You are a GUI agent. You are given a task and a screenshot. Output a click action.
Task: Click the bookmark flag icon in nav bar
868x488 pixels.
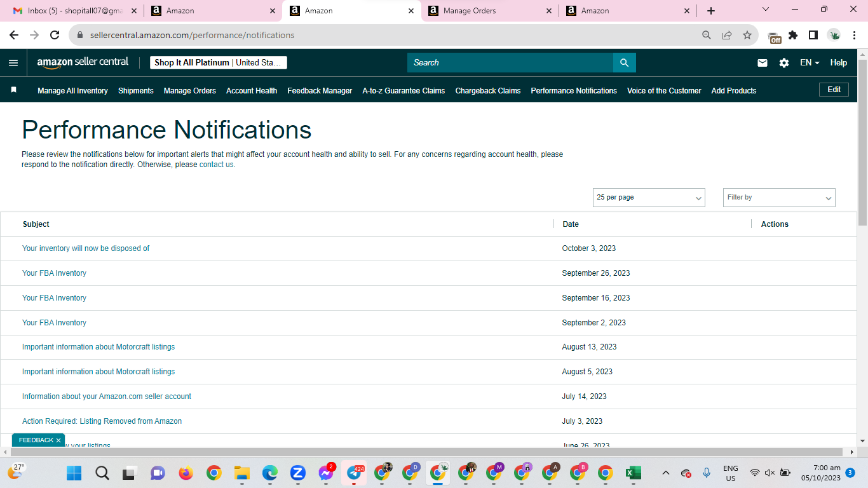tap(14, 90)
